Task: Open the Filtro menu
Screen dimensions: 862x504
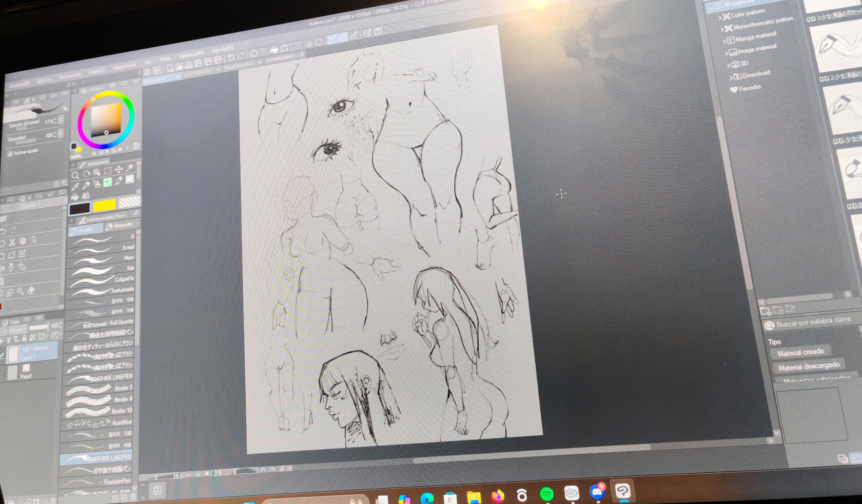Action: pyautogui.click(x=165, y=59)
